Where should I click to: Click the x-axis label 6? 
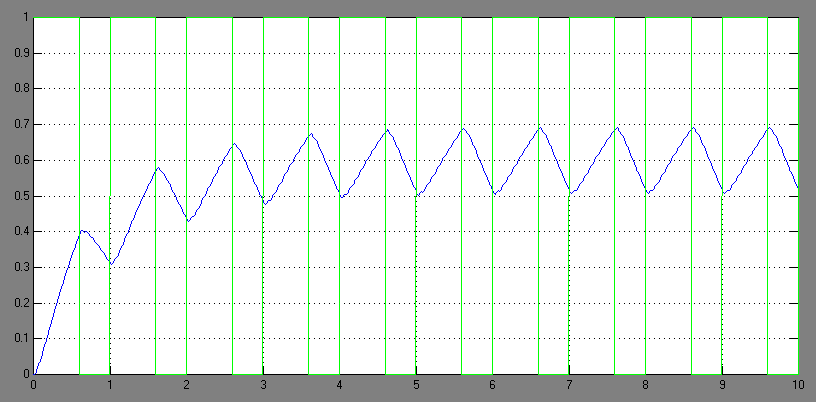492,386
